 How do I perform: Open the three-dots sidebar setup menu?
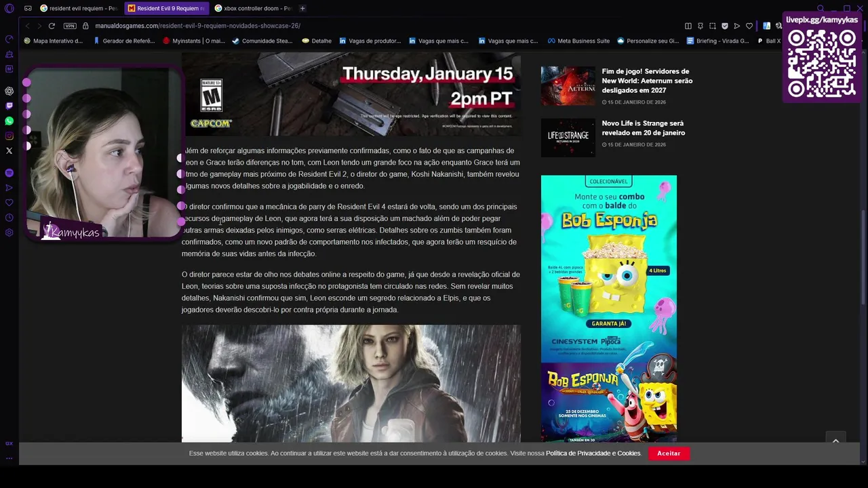tap(9, 457)
